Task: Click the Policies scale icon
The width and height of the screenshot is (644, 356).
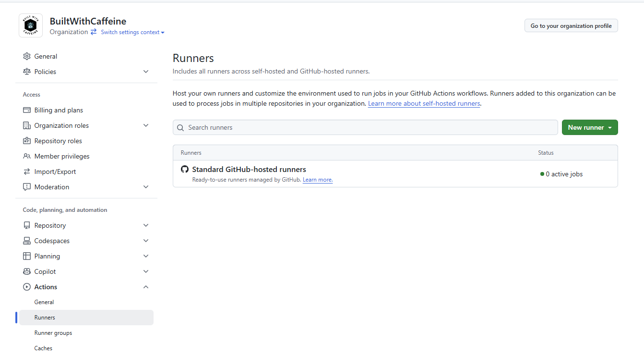Action: (27, 72)
